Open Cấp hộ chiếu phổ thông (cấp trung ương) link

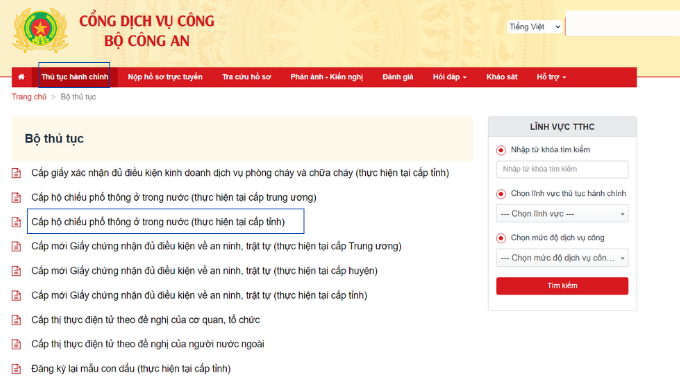coord(174,198)
